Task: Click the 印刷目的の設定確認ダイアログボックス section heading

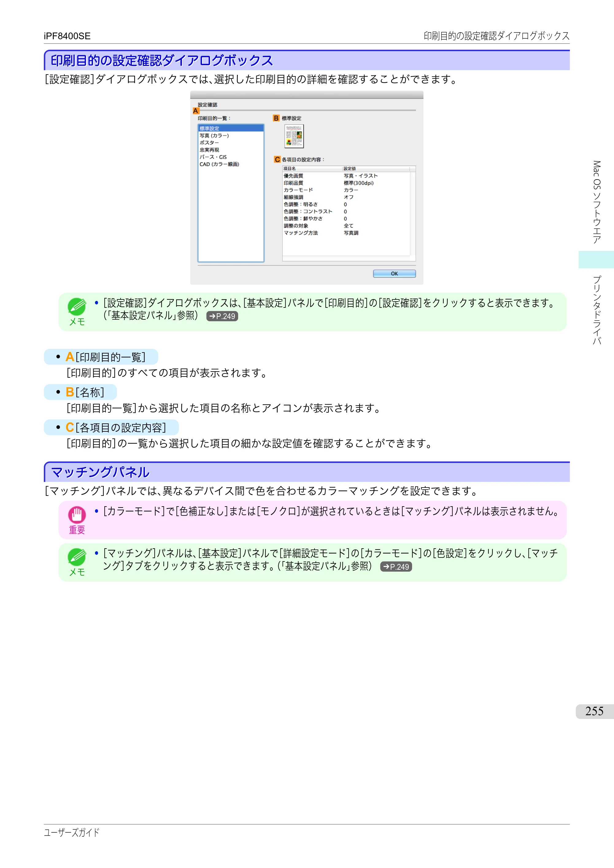Action: [x=162, y=60]
